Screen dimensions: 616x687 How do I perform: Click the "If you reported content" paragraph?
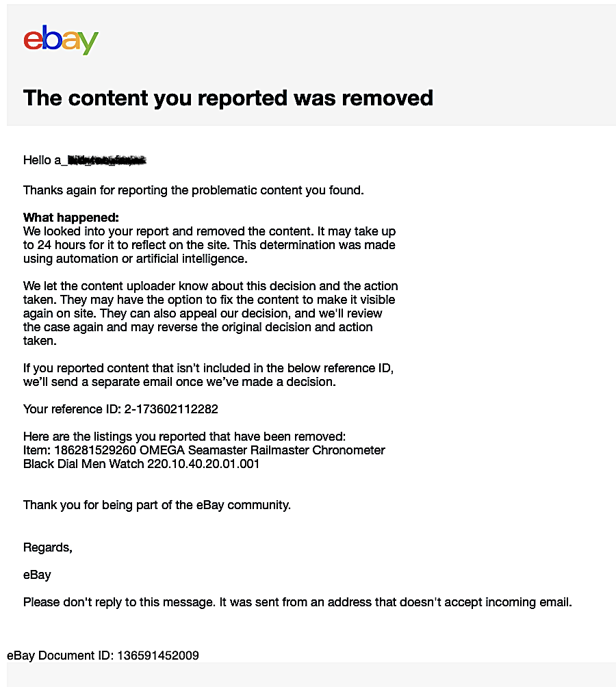point(208,375)
